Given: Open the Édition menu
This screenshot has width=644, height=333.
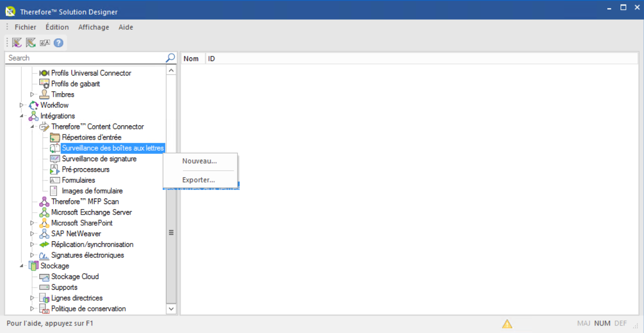Looking at the screenshot, I should (57, 27).
